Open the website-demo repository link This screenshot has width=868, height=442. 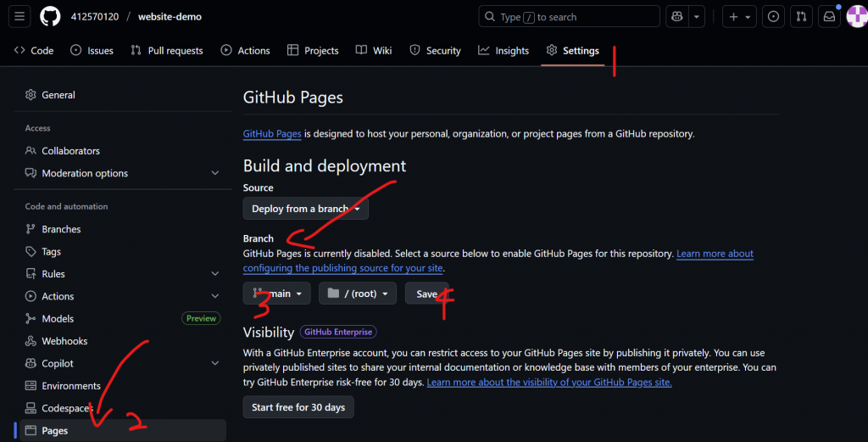click(170, 17)
